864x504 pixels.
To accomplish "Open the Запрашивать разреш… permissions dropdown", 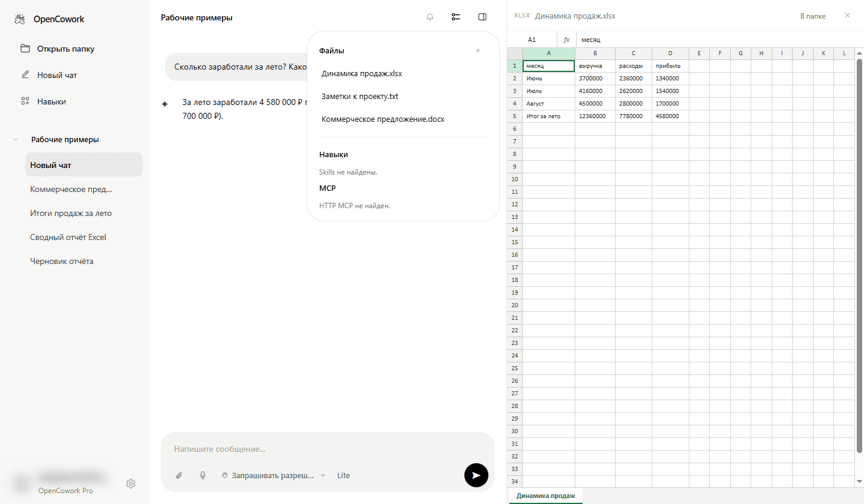I will tap(274, 475).
